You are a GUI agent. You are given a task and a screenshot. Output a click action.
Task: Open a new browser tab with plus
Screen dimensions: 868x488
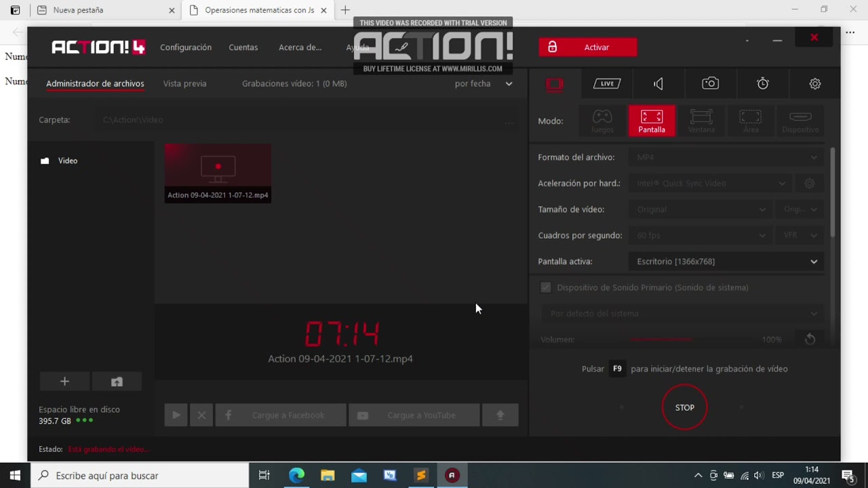click(x=345, y=10)
